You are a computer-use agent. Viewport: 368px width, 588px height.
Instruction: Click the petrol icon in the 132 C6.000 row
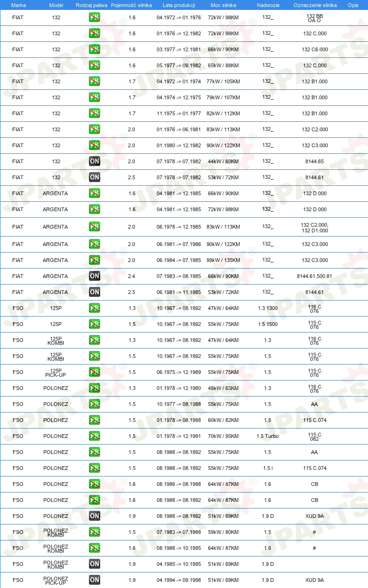95,49
